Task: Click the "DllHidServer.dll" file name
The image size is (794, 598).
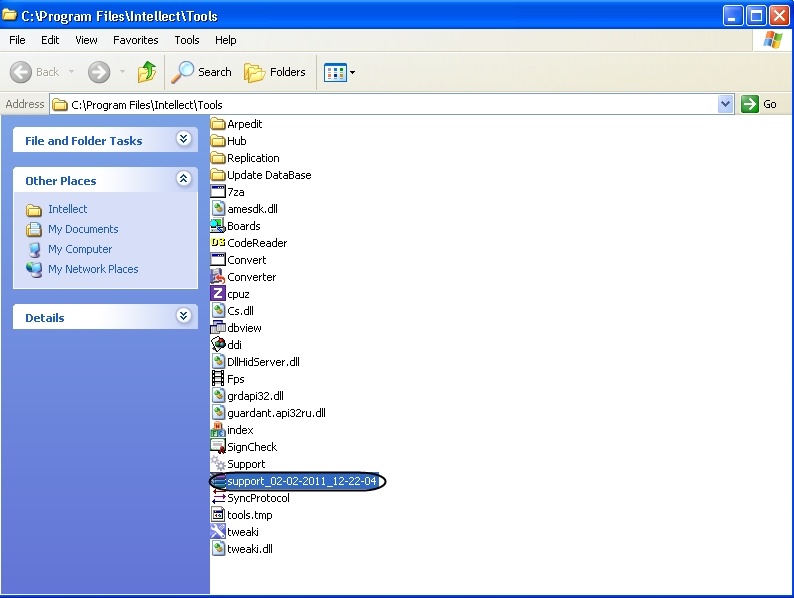Action: click(x=263, y=362)
